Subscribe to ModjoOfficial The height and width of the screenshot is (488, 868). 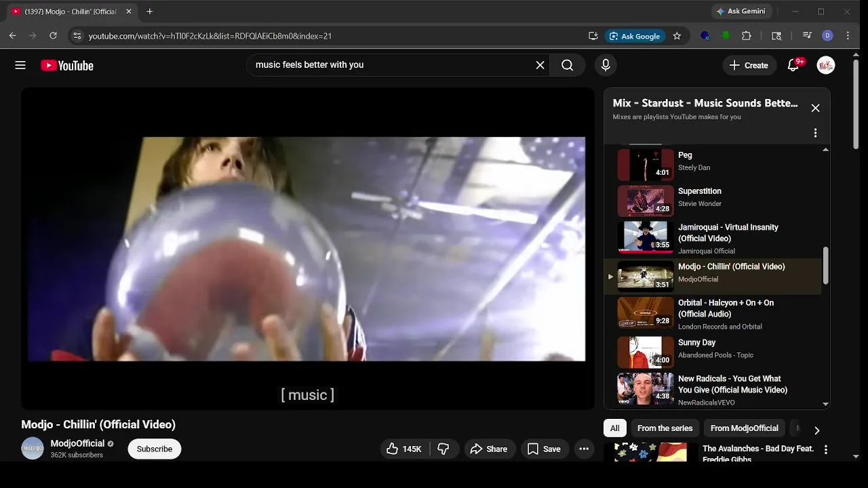point(155,449)
